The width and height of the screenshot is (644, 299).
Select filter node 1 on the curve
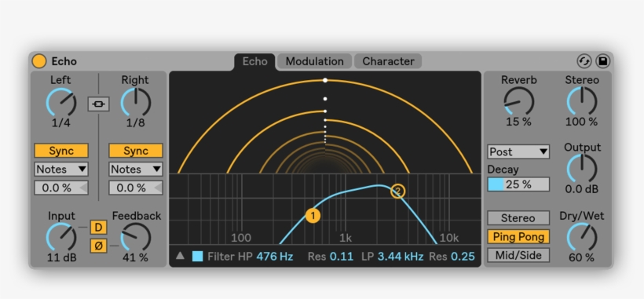click(313, 216)
